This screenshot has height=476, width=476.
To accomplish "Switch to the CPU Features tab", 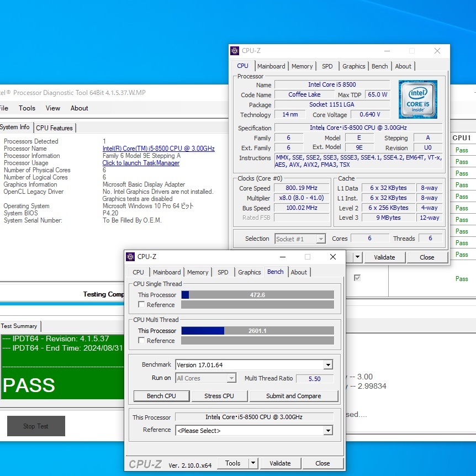I will (x=54, y=128).
